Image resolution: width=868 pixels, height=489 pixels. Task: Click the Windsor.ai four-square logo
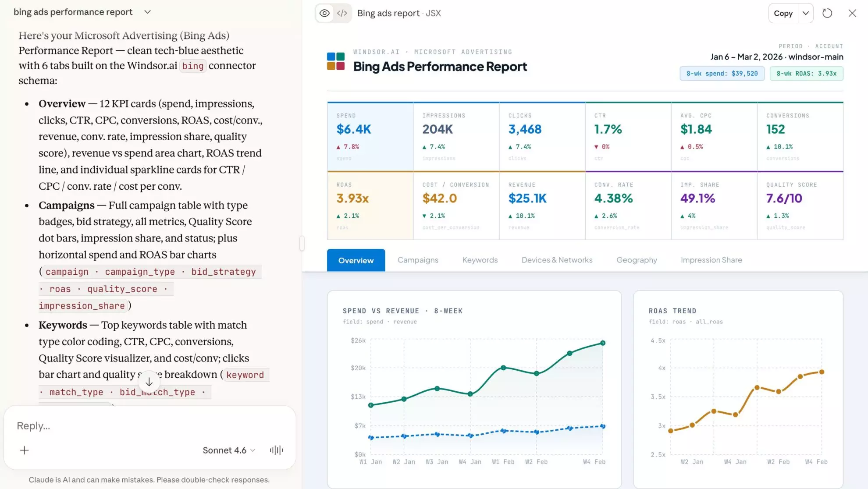point(336,61)
